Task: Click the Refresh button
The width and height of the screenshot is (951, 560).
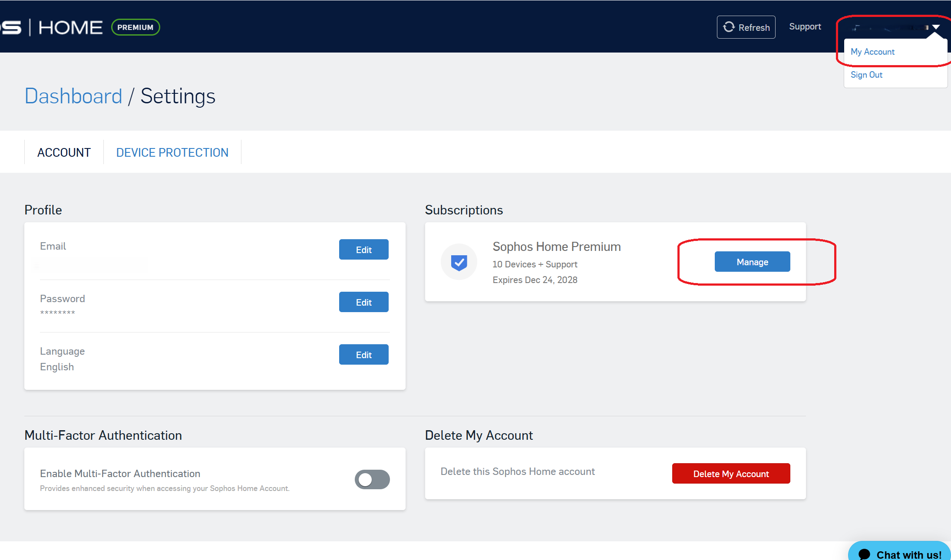Action: [746, 27]
